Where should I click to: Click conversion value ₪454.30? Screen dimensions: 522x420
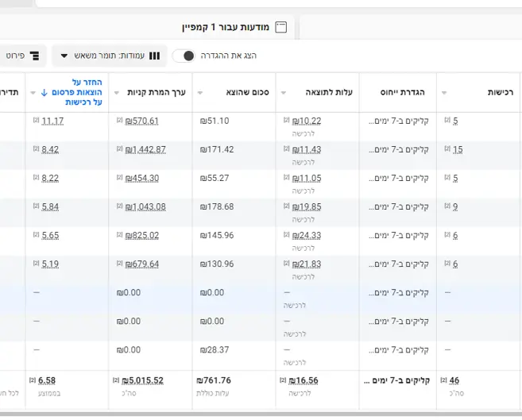[141, 179]
